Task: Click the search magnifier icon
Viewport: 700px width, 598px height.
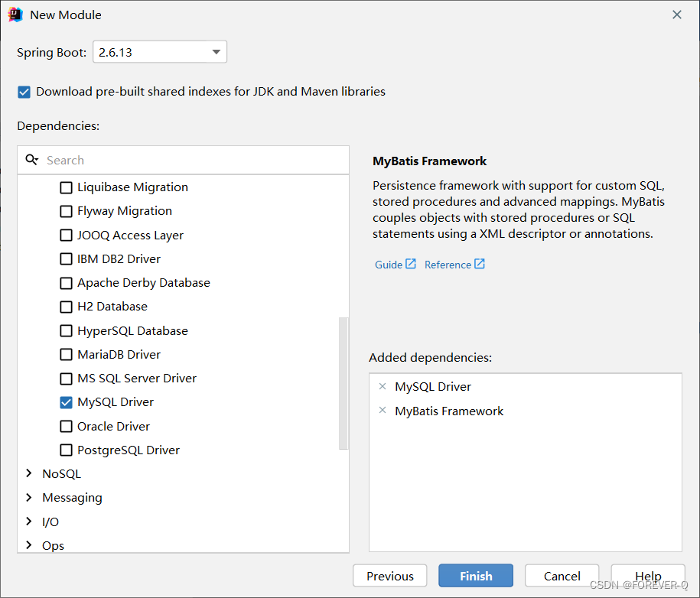Action: click(x=31, y=160)
